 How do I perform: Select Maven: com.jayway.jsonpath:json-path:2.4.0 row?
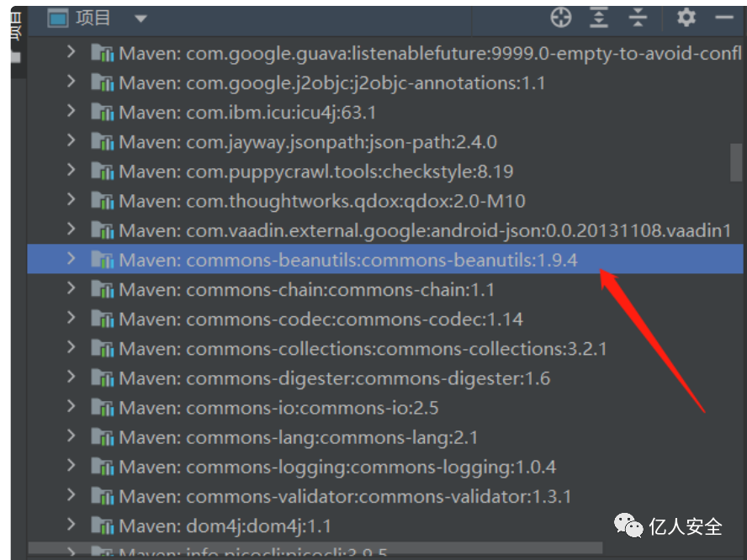[385, 141]
